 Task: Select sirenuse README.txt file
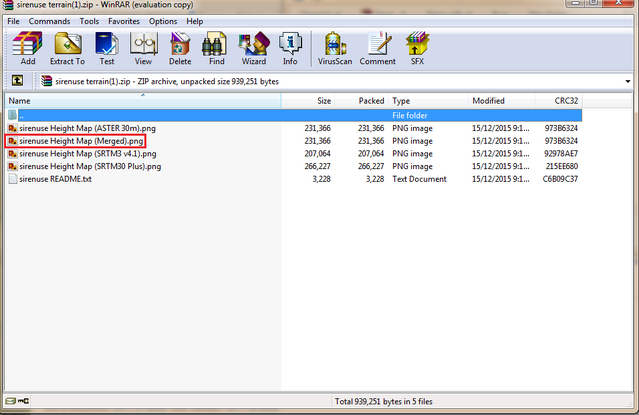click(55, 179)
